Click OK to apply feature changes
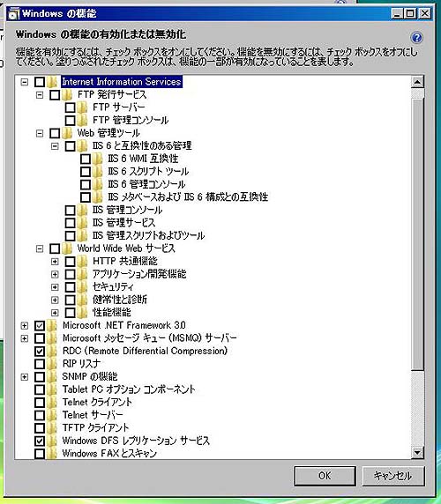This screenshot has width=441, height=504. tap(325, 476)
